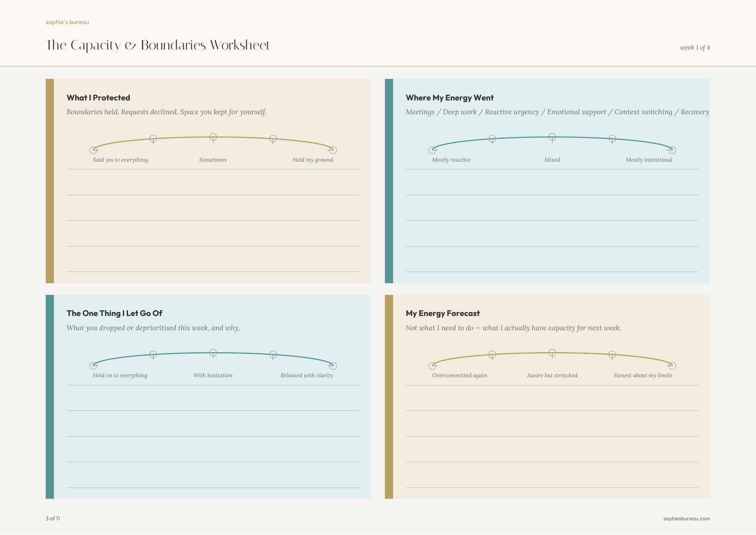Click the 'Boundaries held. Requests declined.' prompt text
This screenshot has width=756, height=535.
point(122,112)
